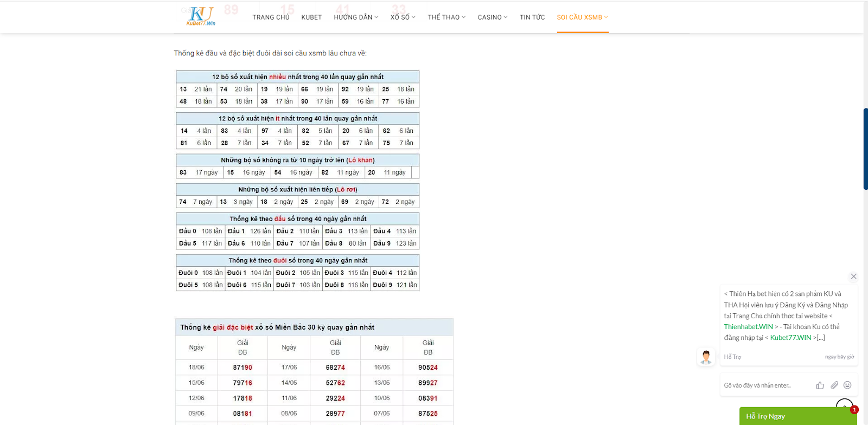Click number 74 with '7 ngày'

[196, 202]
